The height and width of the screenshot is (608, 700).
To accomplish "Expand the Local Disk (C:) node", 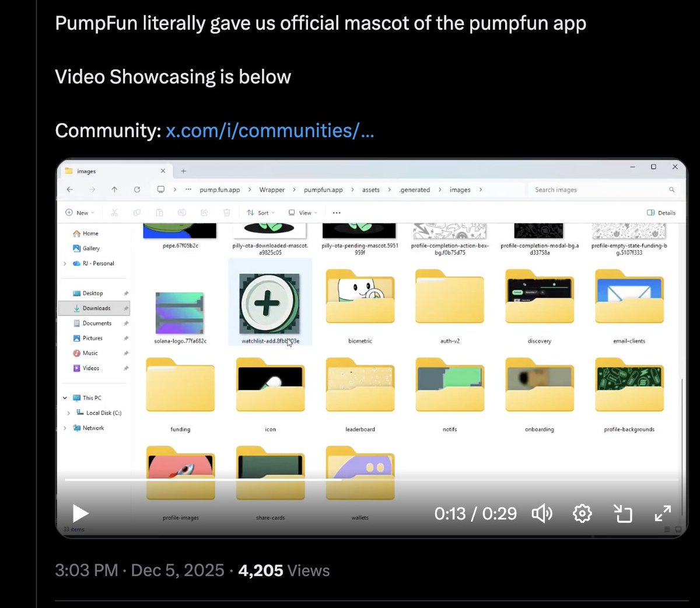I will pos(69,413).
